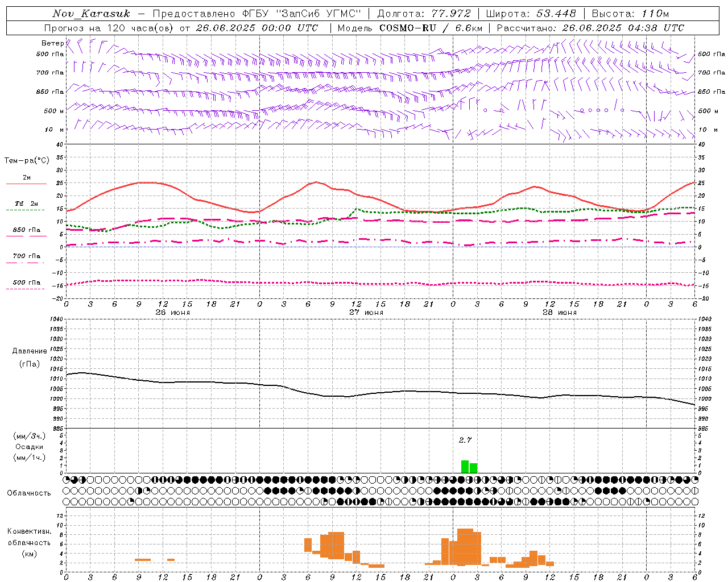This screenshot has width=728, height=582.
Task: Click the taller green precipitation bar
Action: coord(465,467)
